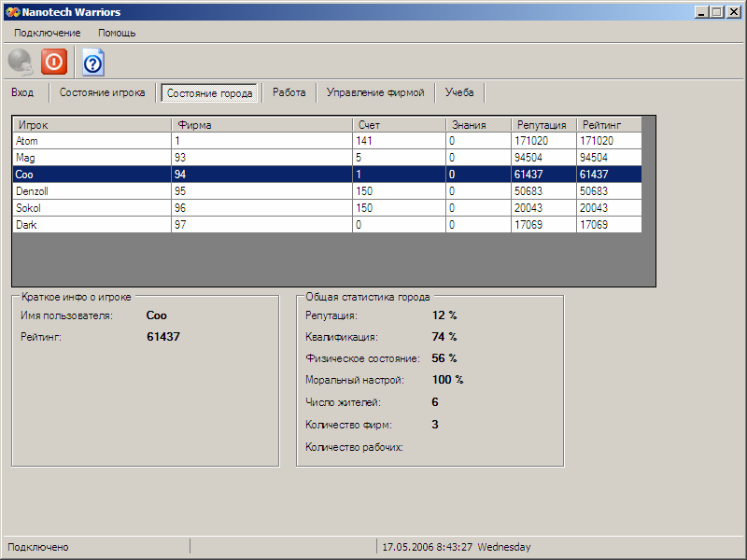The height and width of the screenshot is (560, 747).
Task: Click the bold rating 61437 in player info
Action: point(162,337)
